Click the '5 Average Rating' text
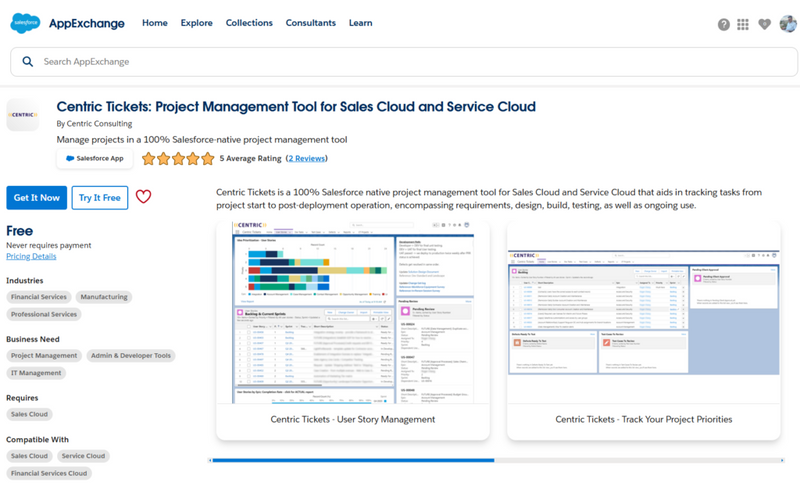This screenshot has width=800, height=486. point(251,159)
